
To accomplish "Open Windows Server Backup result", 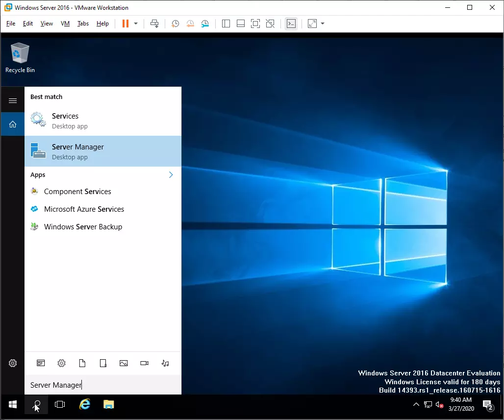I will (103, 227).
